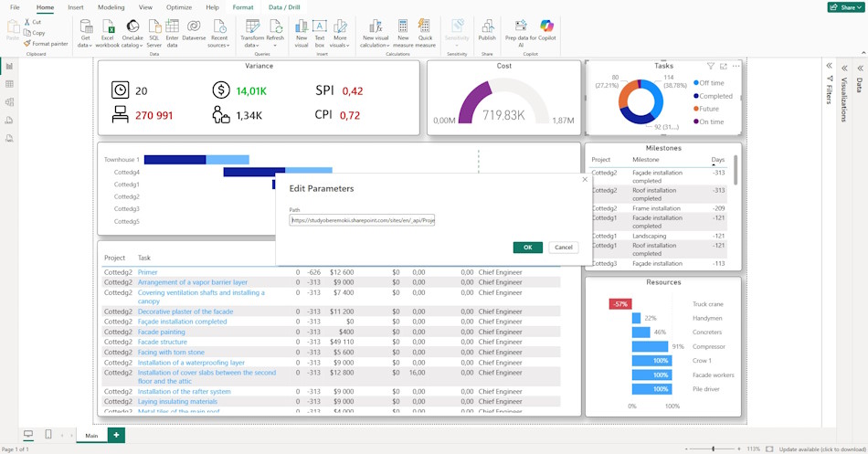Expand the Data pane

click(861, 69)
